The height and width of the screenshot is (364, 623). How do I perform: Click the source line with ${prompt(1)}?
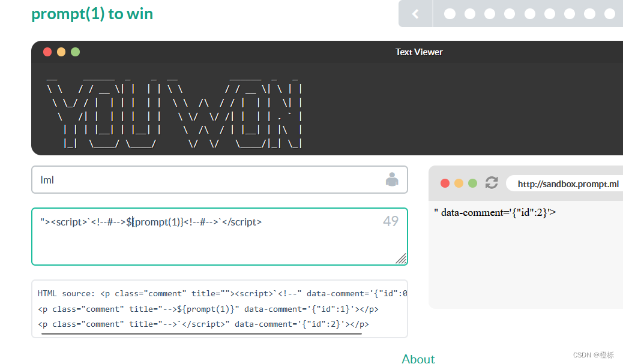208,309
